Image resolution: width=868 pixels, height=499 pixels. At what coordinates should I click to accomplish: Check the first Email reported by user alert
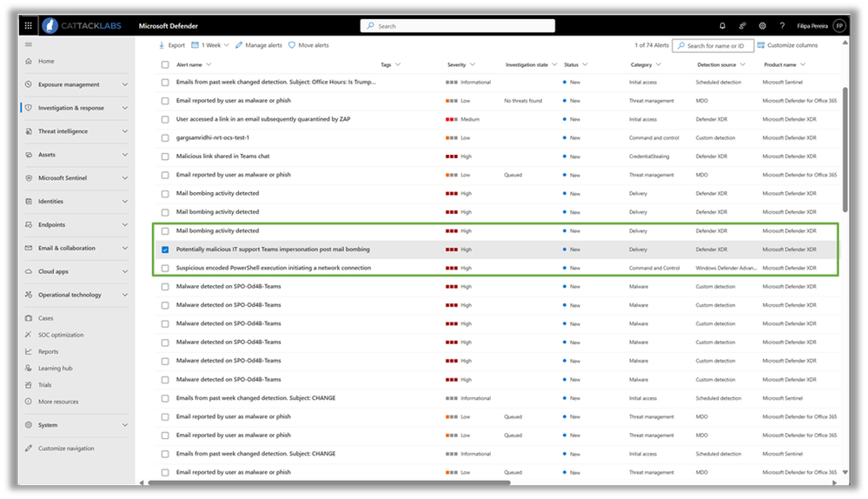tap(165, 101)
